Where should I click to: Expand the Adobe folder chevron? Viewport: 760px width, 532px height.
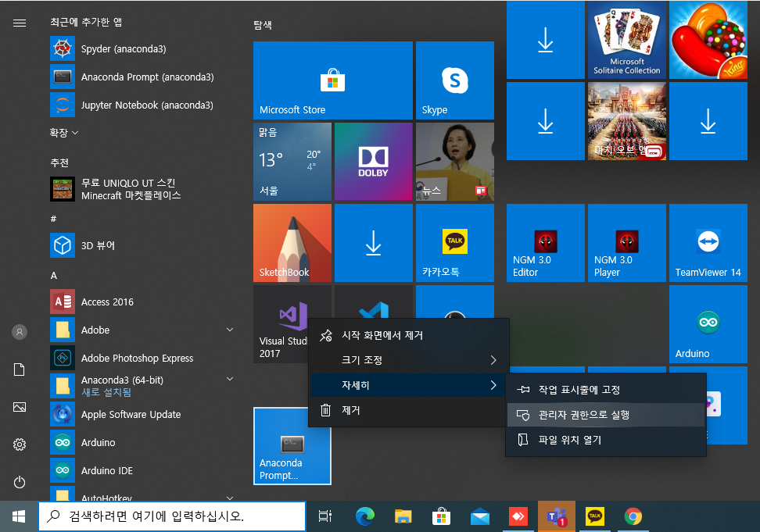(x=230, y=330)
